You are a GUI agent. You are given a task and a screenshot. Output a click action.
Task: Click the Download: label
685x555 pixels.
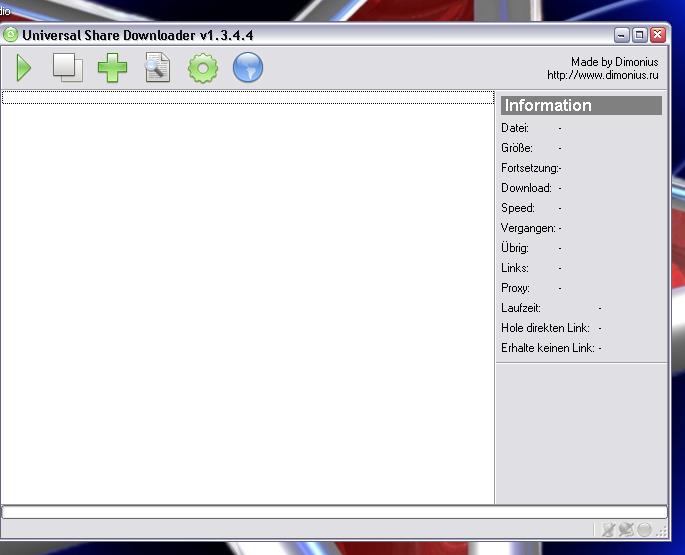tap(526, 188)
